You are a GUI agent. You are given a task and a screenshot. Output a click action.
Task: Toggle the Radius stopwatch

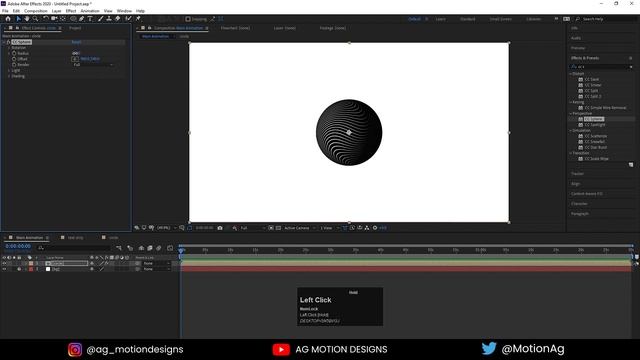(x=14, y=53)
